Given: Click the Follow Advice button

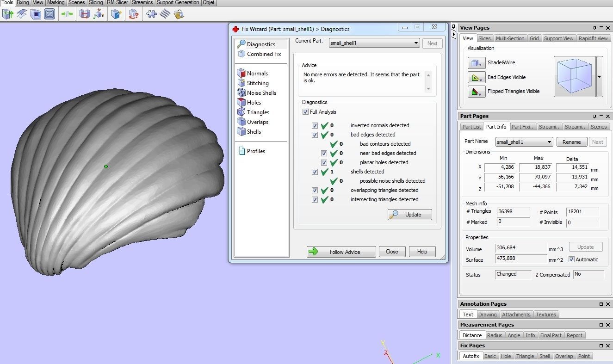Looking at the screenshot, I should [341, 252].
